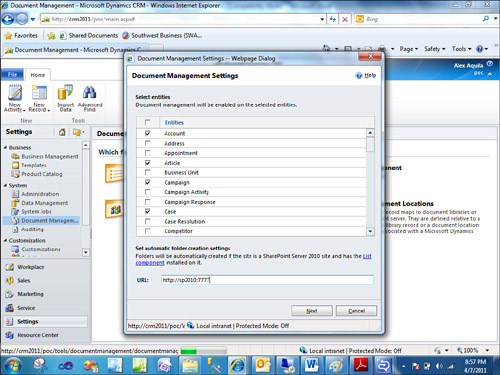Toggle select-all Entities header checkbox
Screen dimensions: 500x375
pyautogui.click(x=147, y=122)
